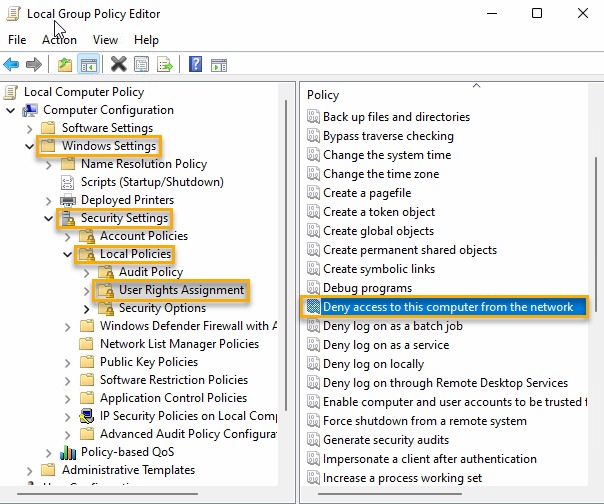
Task: Click the Security Settings folder icon
Action: 68,218
